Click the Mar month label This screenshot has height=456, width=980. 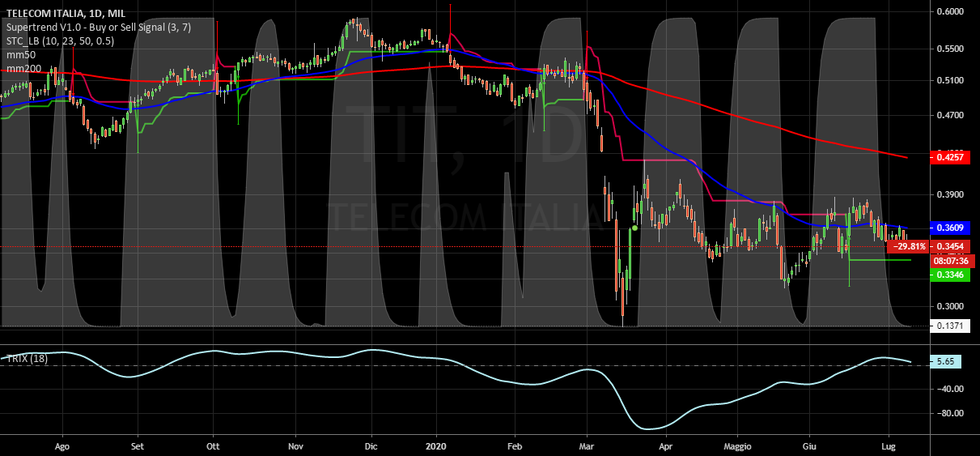(588, 445)
